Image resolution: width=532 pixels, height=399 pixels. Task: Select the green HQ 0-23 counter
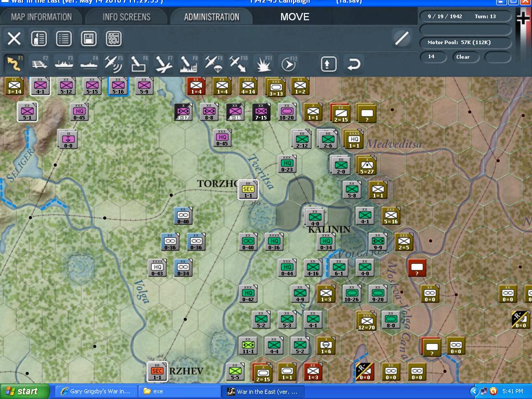(x=287, y=164)
